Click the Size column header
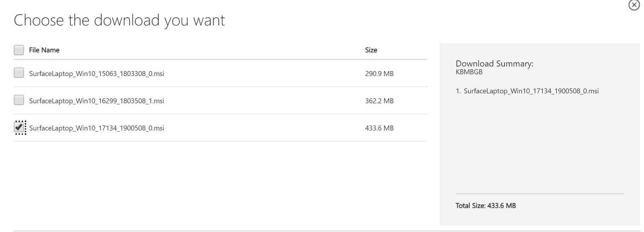Screen dimensions: 644x232 [371, 50]
